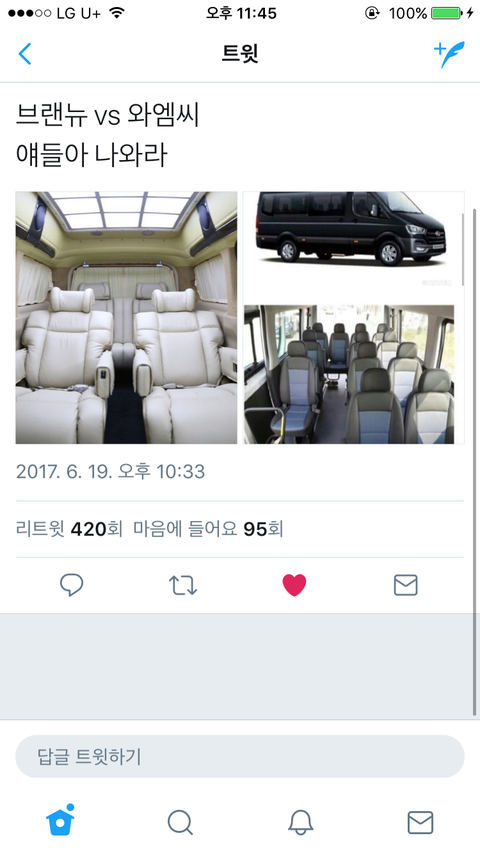Tap the 트윗 title in header
Image resolution: width=480 pixels, height=854 pixels.
coord(240,54)
